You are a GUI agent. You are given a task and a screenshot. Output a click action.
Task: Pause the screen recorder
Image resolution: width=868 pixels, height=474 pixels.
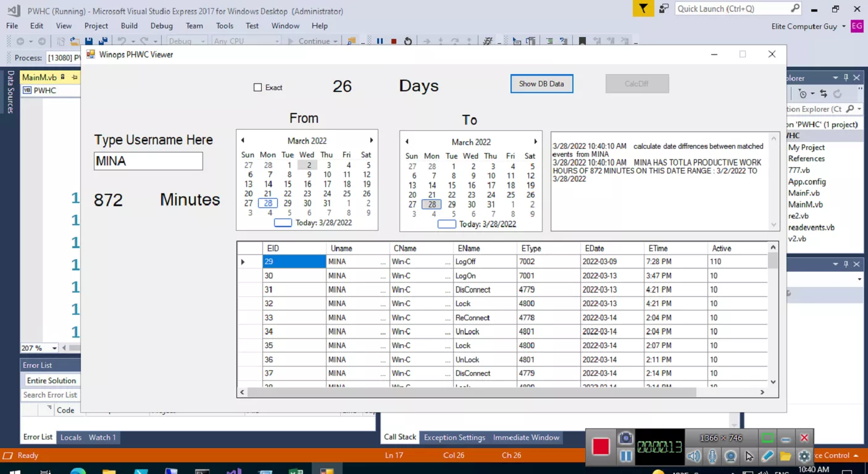(x=625, y=456)
